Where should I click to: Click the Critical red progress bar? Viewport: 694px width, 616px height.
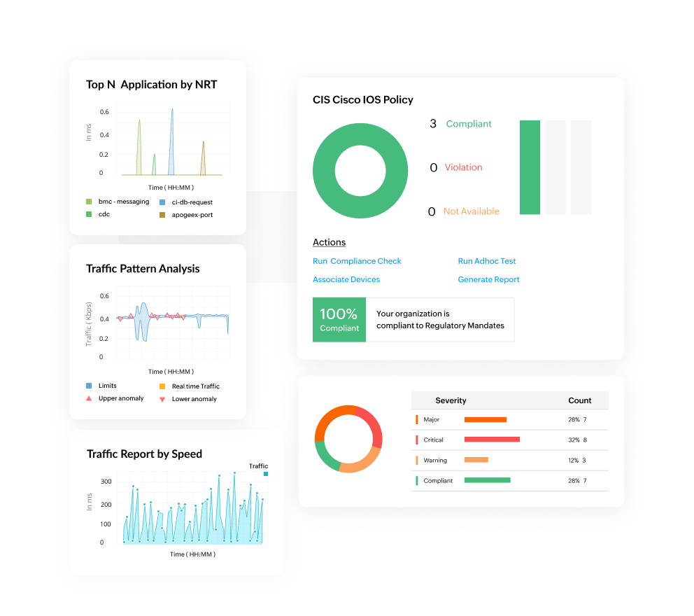click(492, 440)
